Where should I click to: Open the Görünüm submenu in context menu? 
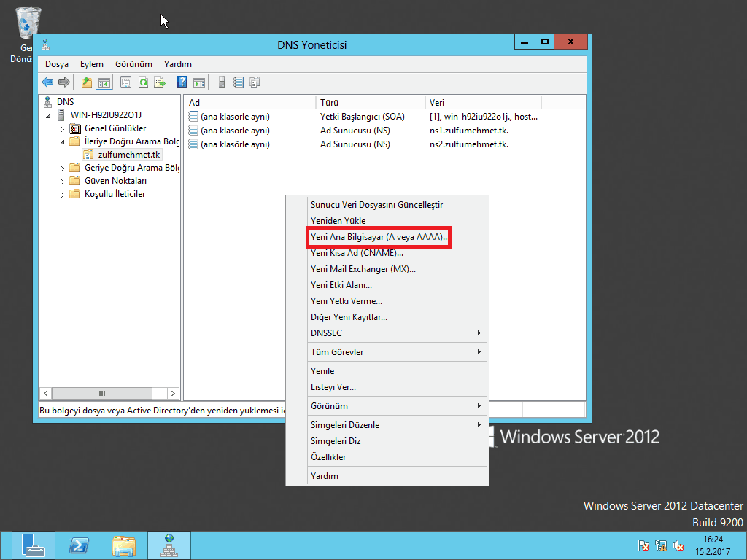tap(387, 406)
